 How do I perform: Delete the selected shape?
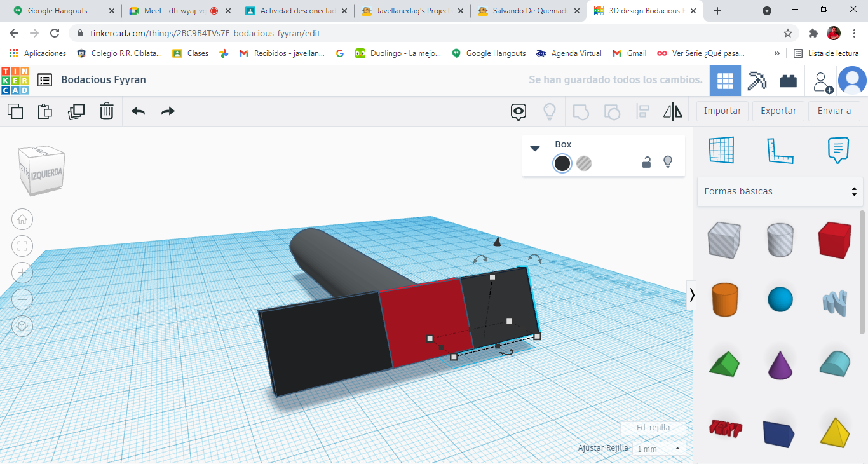pyautogui.click(x=107, y=111)
